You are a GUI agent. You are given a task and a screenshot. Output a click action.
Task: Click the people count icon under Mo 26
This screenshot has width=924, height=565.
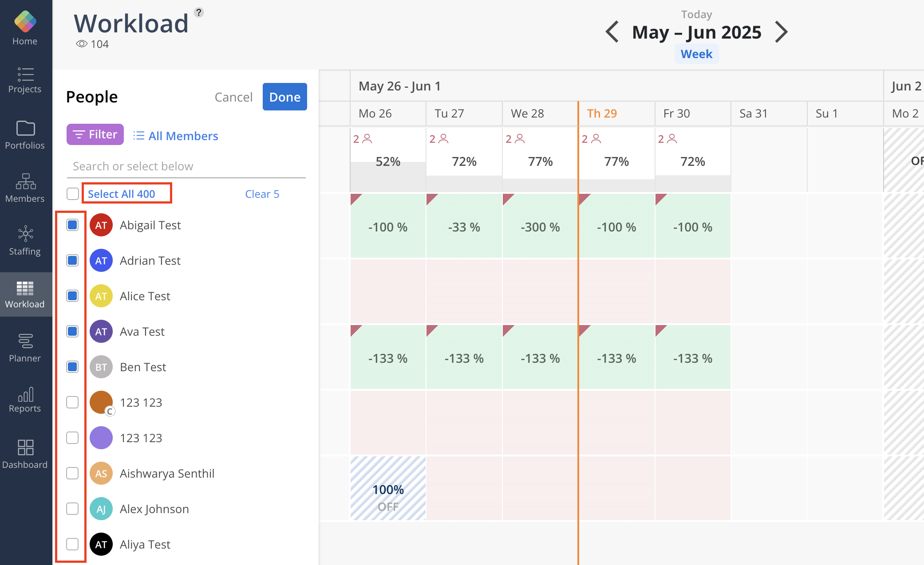[x=367, y=139]
